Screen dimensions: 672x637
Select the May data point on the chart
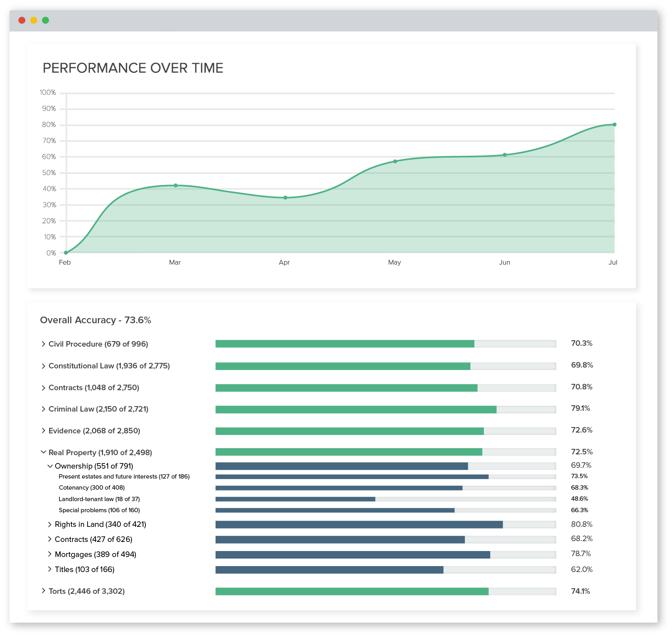395,161
